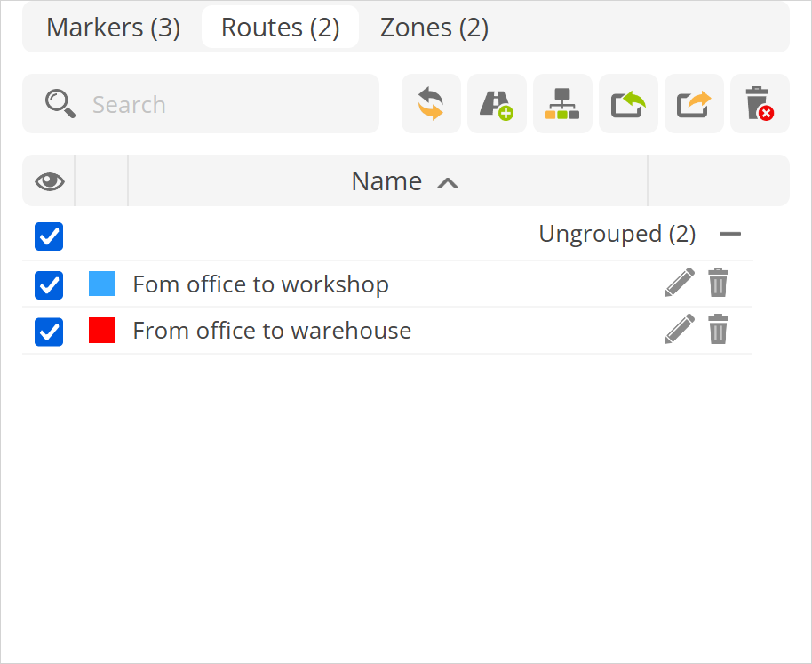812x664 pixels.
Task: Toggle 'Fom office to workshop' visibility checkbox
Action: coord(49,285)
